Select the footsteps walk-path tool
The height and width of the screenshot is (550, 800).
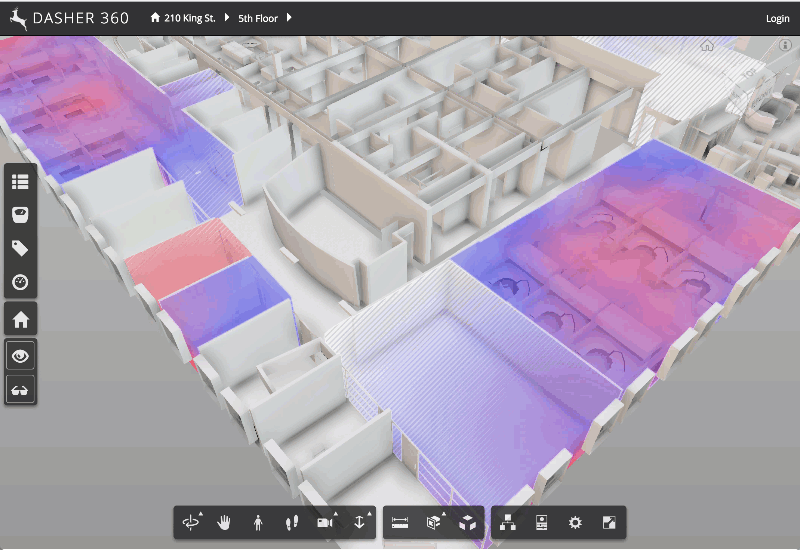click(x=291, y=523)
